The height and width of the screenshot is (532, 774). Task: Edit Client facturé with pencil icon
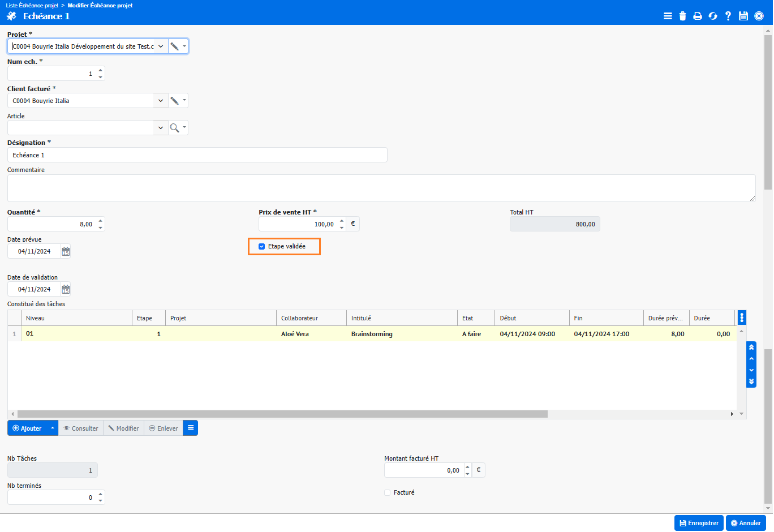point(175,101)
